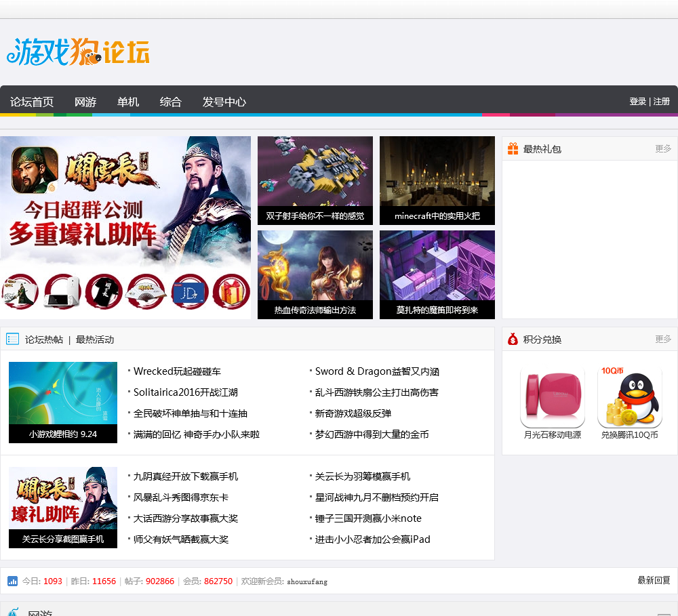Open the 小游戏鲤相约 9.24 thumbnail
678x616 pixels.
point(63,403)
